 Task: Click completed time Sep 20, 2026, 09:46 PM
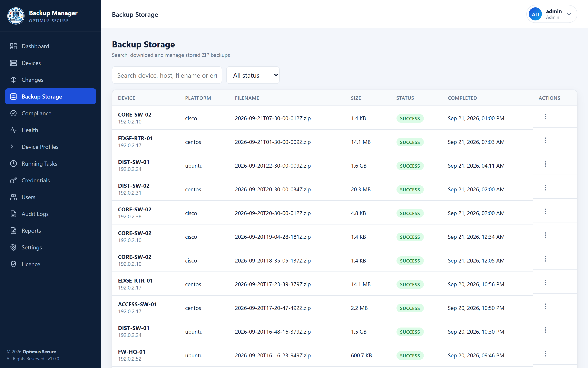(476, 355)
